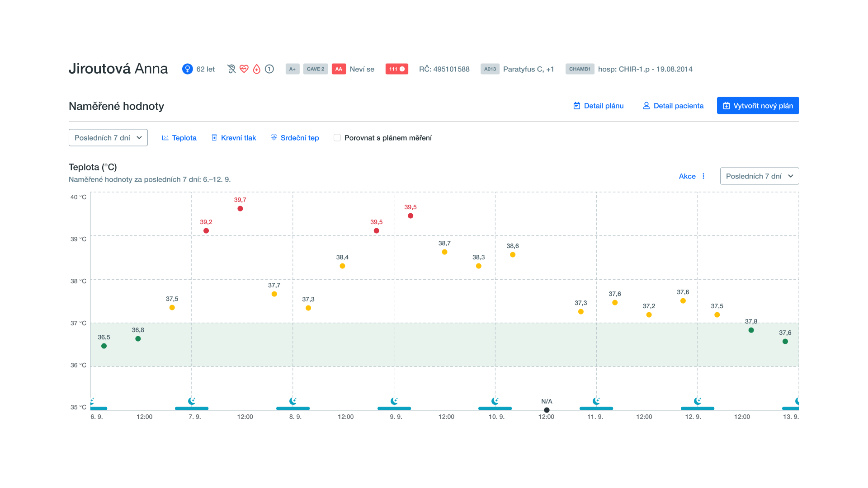Switch to the Teplota tab
Image resolution: width=868 pixels, height=488 pixels.
click(179, 138)
